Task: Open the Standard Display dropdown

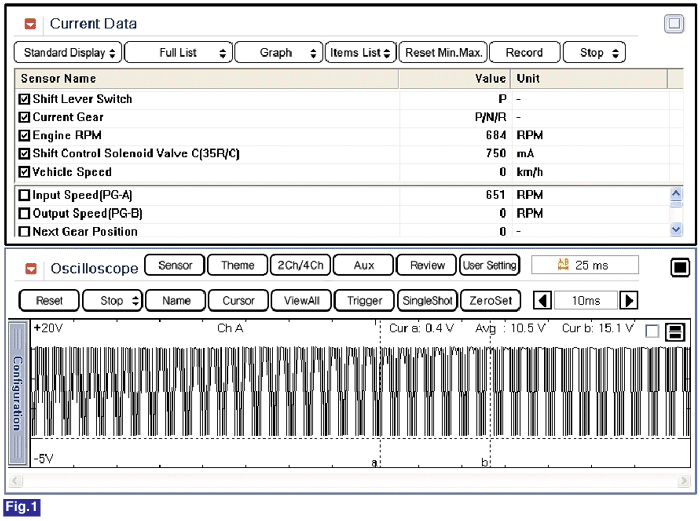Action: coord(68,53)
